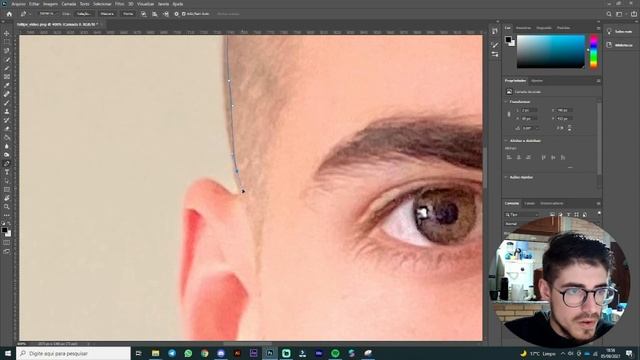
Task: Select the Move tool
Action: [x=7, y=33]
